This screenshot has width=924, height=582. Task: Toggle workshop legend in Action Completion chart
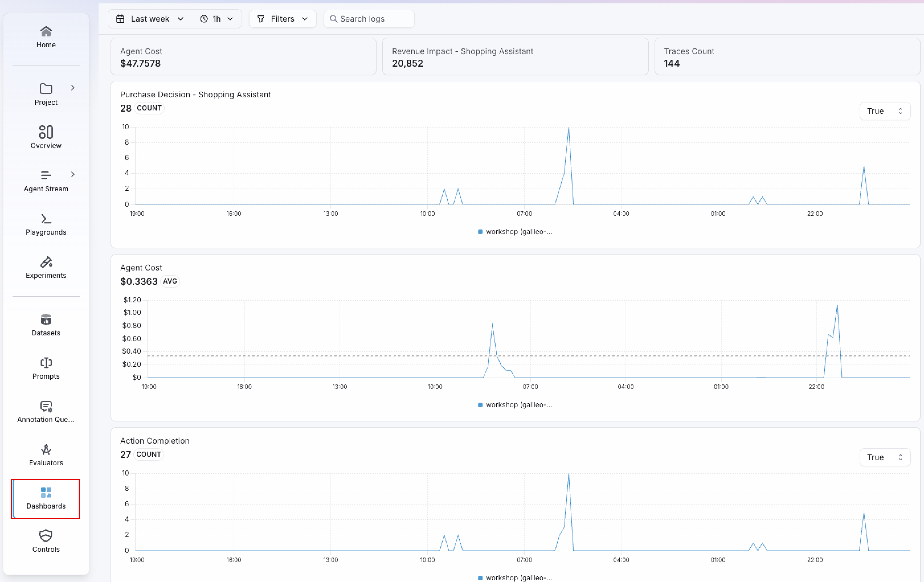click(515, 578)
